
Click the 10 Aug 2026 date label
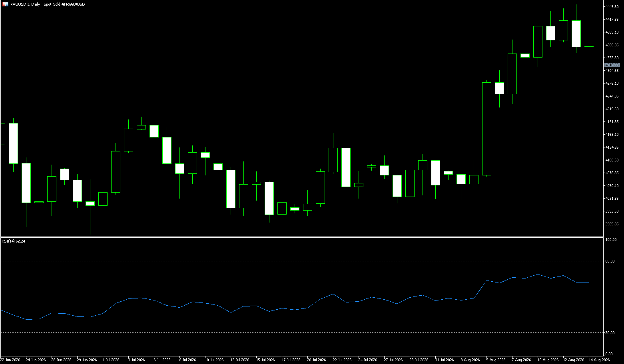(548, 360)
